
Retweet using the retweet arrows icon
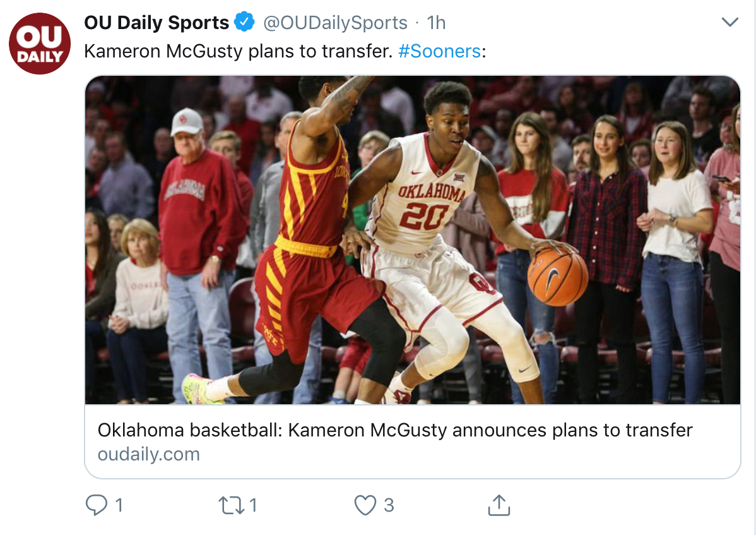(231, 505)
